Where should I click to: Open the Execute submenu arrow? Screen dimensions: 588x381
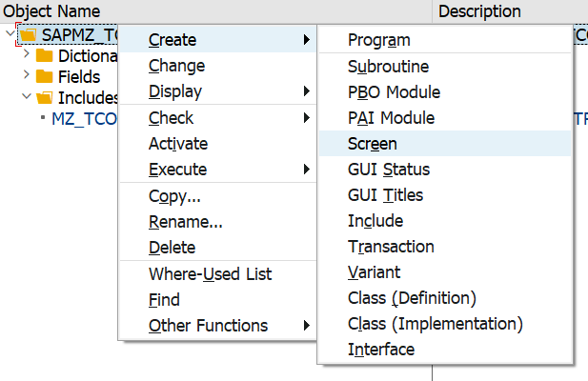click(x=307, y=170)
